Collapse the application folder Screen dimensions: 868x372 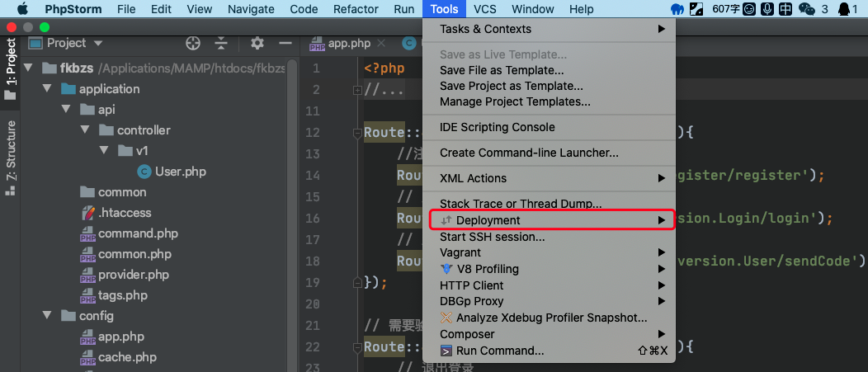point(47,88)
